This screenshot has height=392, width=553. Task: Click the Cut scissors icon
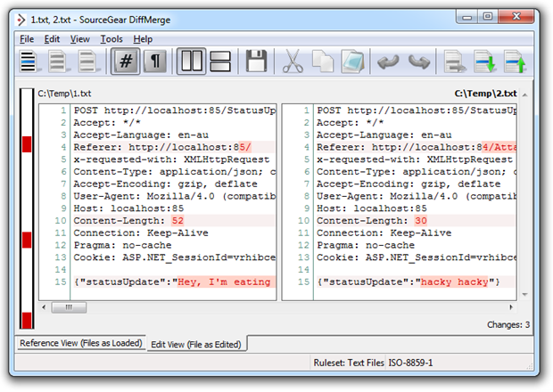(293, 61)
